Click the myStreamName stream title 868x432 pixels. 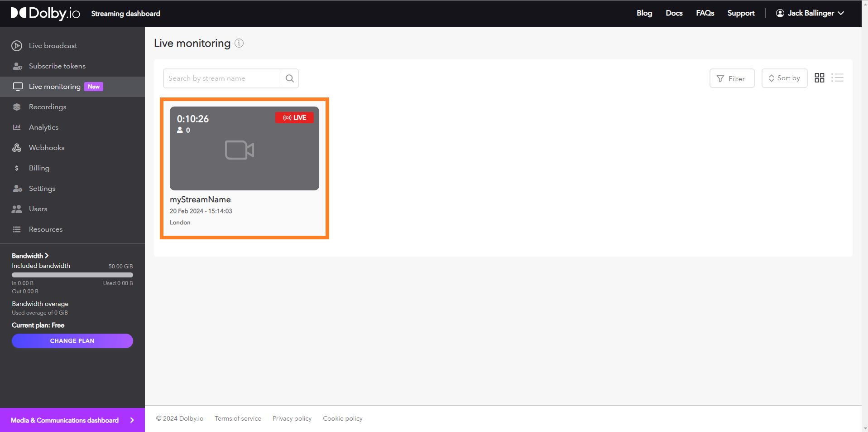pyautogui.click(x=200, y=199)
